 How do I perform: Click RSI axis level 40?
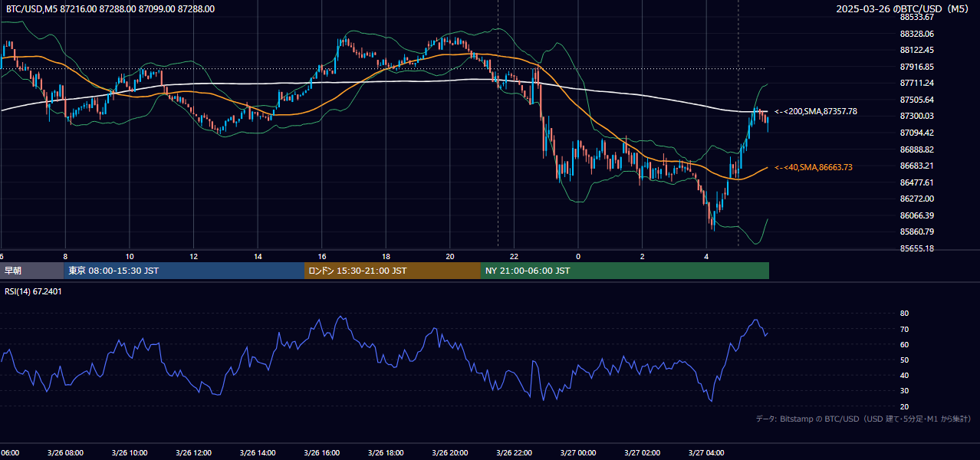click(904, 375)
